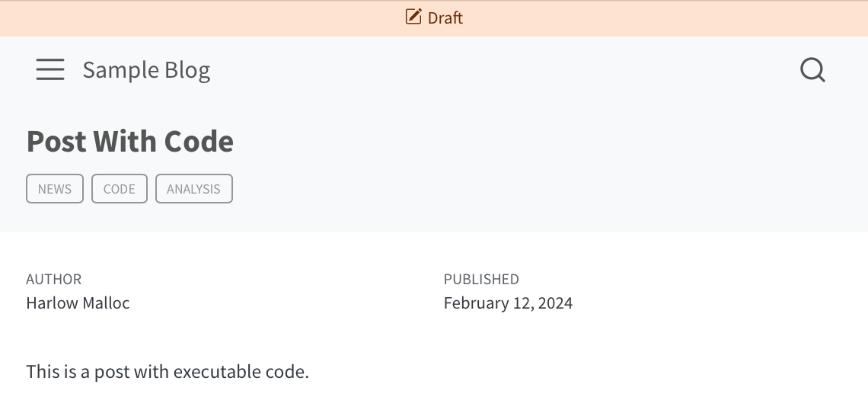Click the word "Code" in the heading
Viewport: 868px width, 413px height.
[199, 142]
